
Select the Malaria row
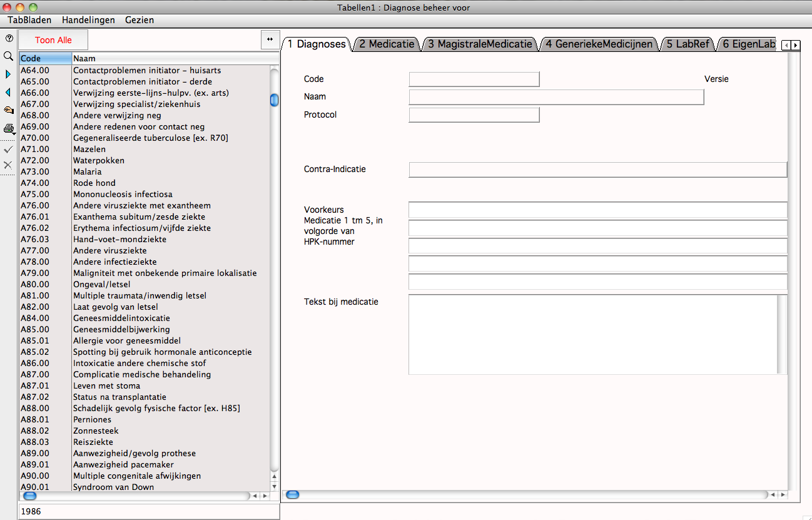[x=145, y=171]
